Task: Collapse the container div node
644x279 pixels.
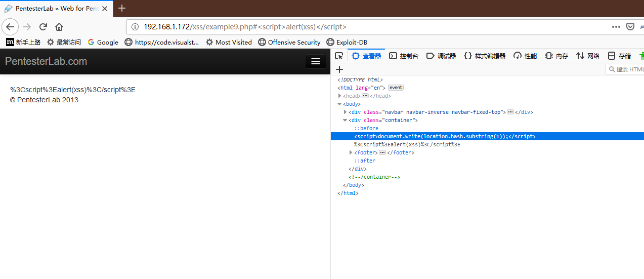Action: point(346,120)
